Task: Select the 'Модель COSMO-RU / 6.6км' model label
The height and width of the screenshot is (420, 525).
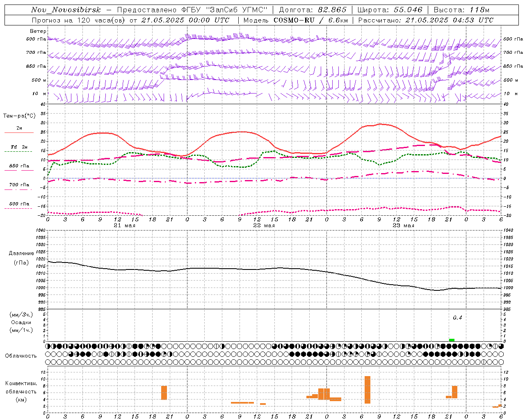Action: [296, 20]
